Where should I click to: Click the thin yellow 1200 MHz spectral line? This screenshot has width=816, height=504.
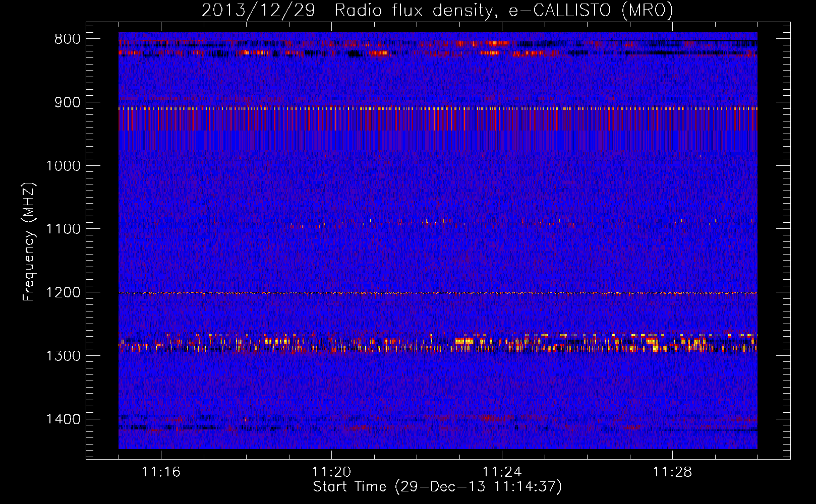[x=438, y=293]
